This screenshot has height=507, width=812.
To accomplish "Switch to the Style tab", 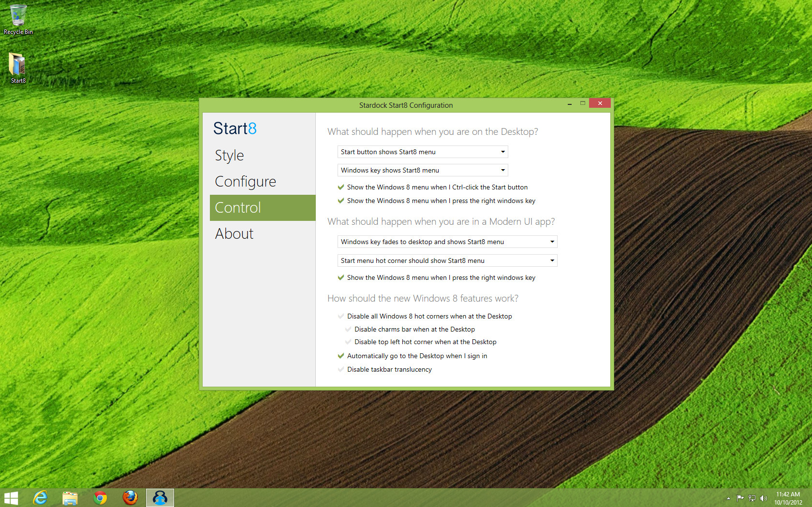I will point(263,156).
